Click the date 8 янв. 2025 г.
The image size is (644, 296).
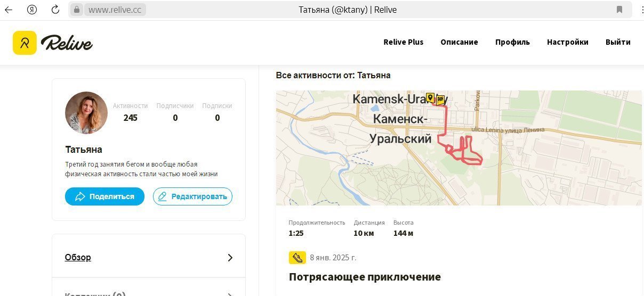pos(333,258)
